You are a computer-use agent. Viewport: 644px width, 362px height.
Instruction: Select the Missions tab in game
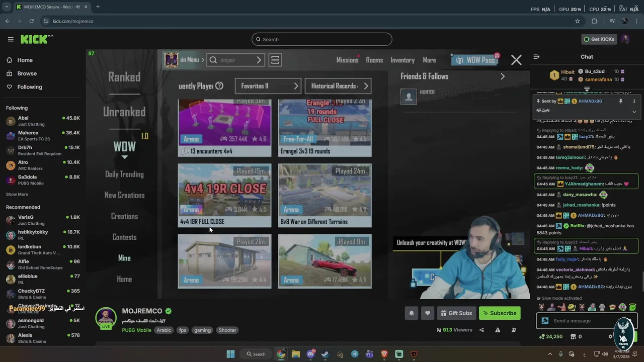coord(347,60)
